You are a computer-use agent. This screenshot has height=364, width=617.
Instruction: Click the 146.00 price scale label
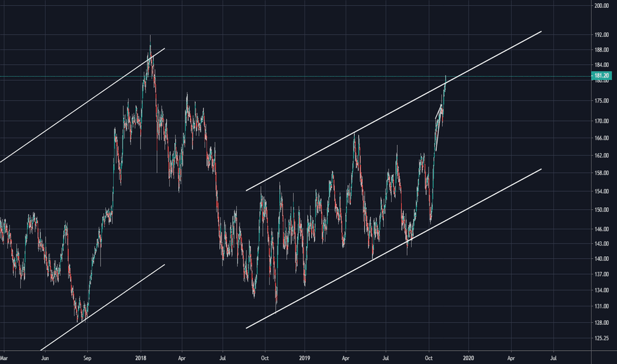[x=602, y=229]
